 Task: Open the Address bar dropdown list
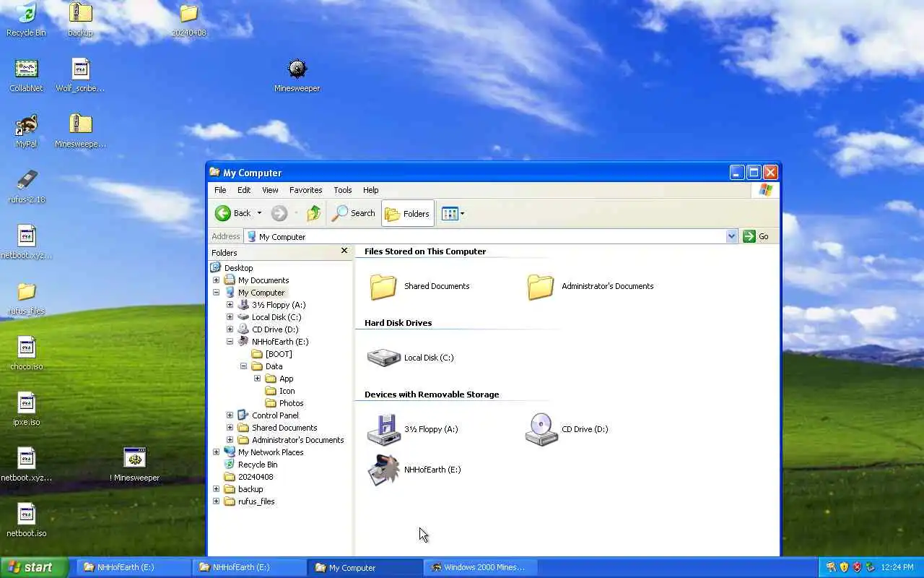click(731, 236)
